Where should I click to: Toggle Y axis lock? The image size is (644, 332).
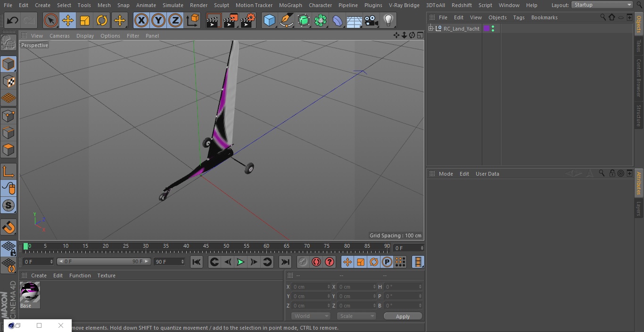click(x=158, y=20)
